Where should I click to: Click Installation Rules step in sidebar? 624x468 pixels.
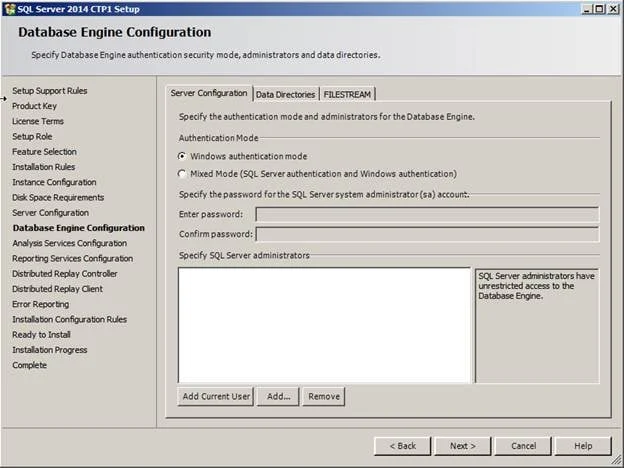click(44, 167)
